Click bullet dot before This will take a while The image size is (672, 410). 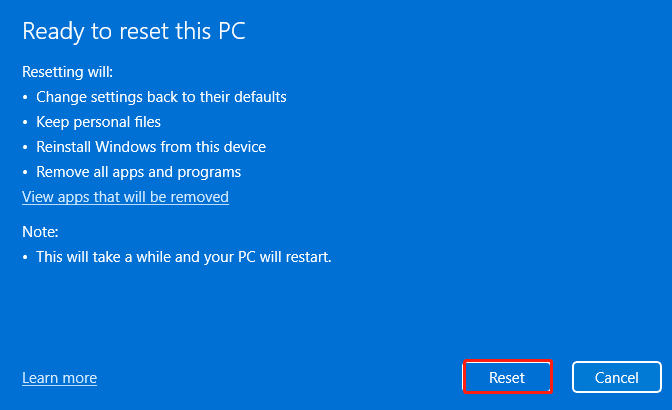point(25,257)
